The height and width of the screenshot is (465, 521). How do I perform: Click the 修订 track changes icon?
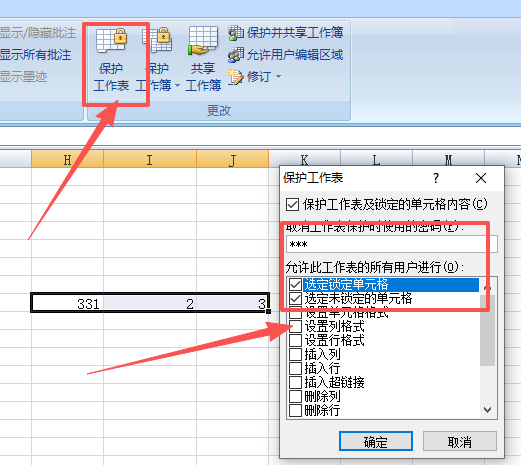tap(236, 77)
